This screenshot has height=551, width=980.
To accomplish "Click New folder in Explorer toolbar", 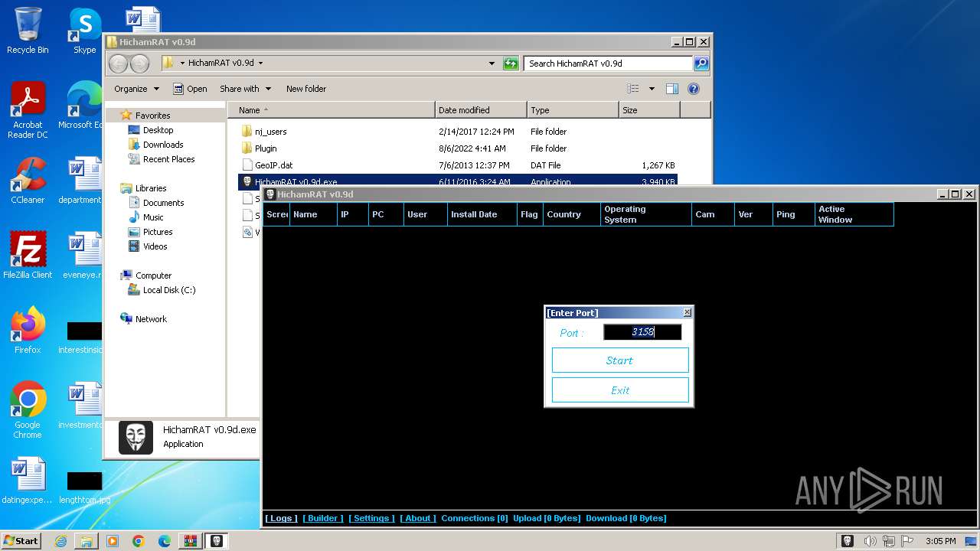I will [x=306, y=89].
